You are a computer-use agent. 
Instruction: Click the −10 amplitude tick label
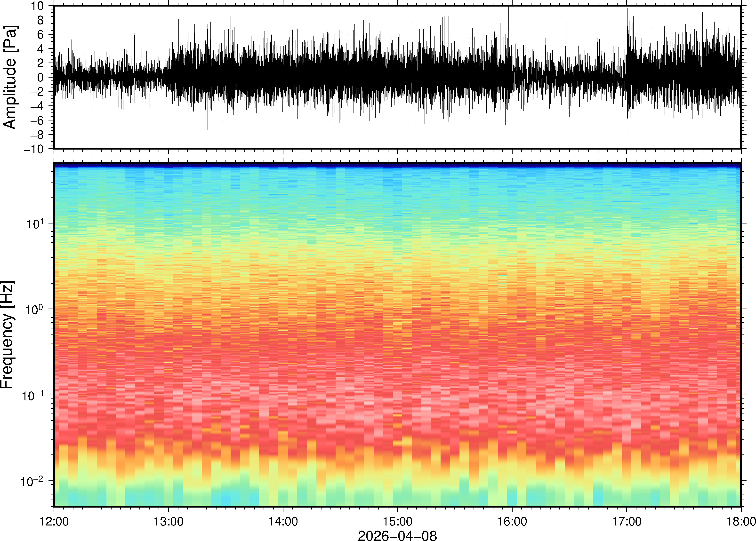pyautogui.click(x=34, y=149)
